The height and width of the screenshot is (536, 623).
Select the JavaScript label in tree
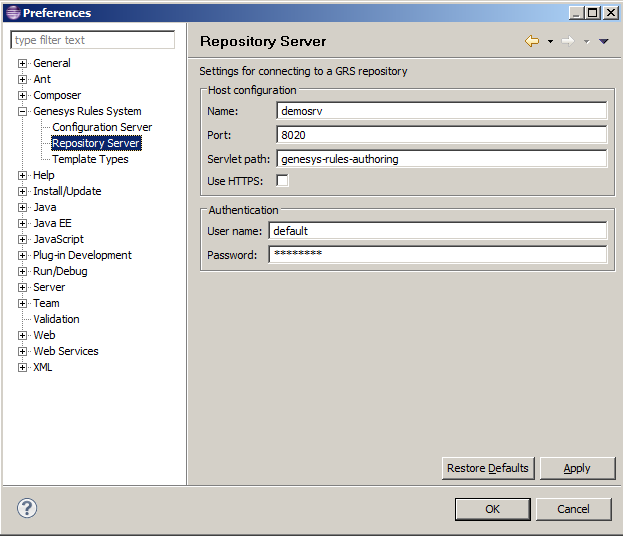[58, 239]
